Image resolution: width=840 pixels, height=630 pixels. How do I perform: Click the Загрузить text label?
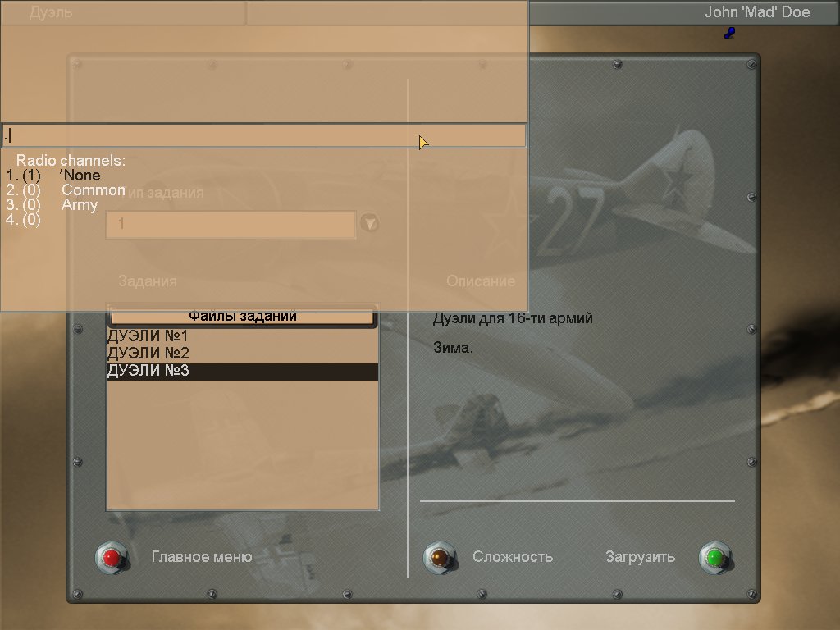[640, 557]
